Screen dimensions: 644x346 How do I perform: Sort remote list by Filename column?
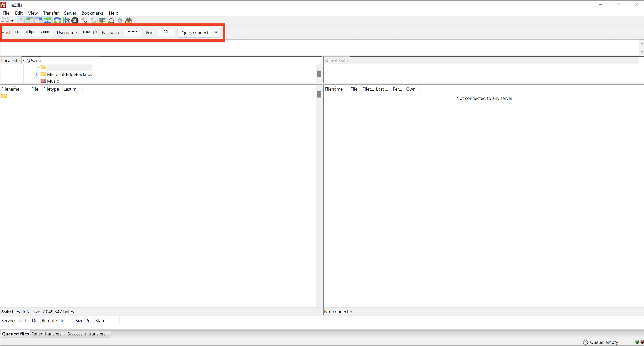point(336,89)
